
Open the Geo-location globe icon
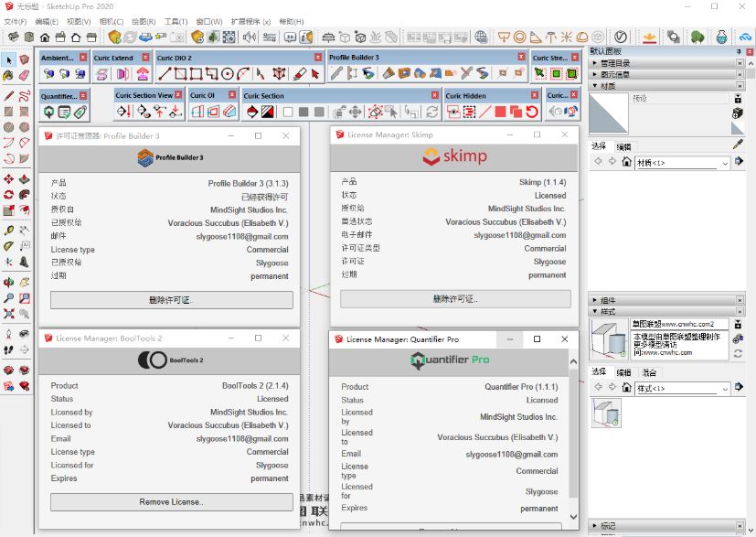(x=481, y=37)
